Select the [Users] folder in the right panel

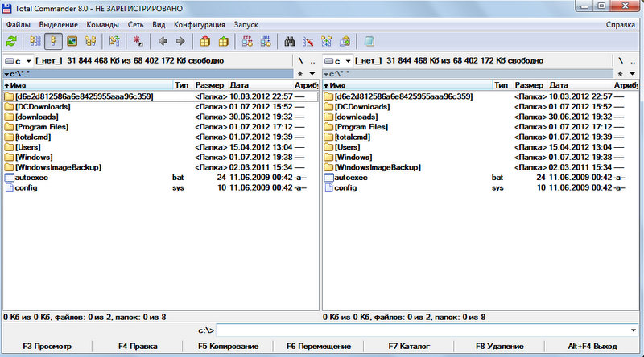click(x=480, y=147)
